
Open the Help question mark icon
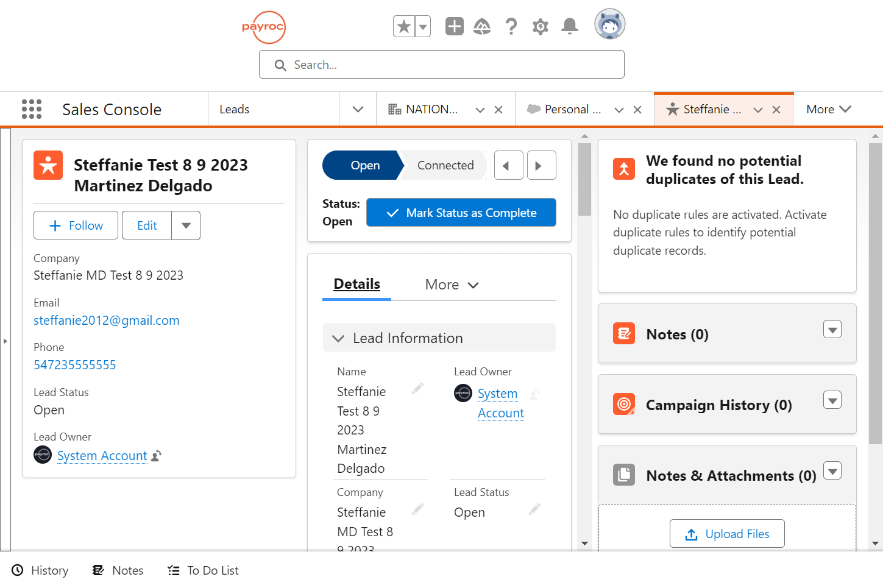click(x=511, y=26)
